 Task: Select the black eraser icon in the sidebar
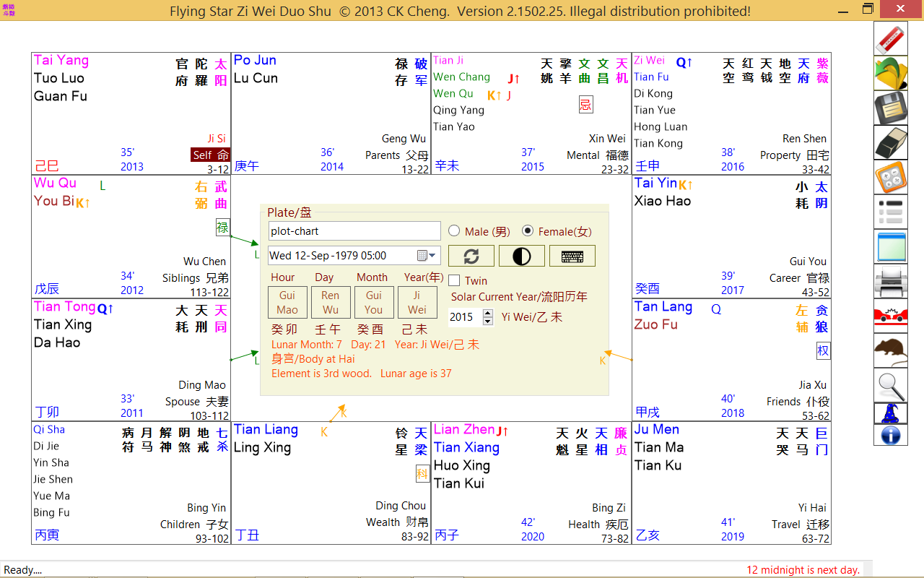coord(890,142)
